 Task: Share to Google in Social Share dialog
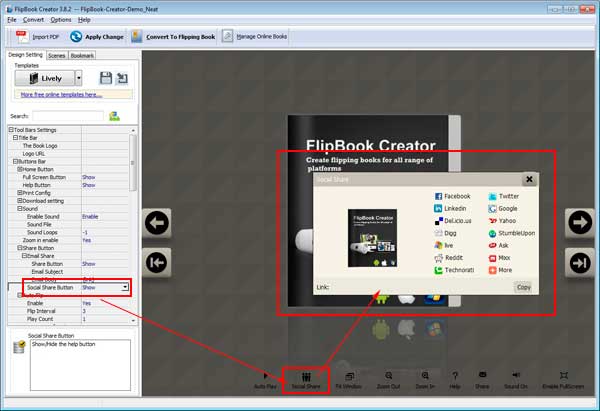503,209
